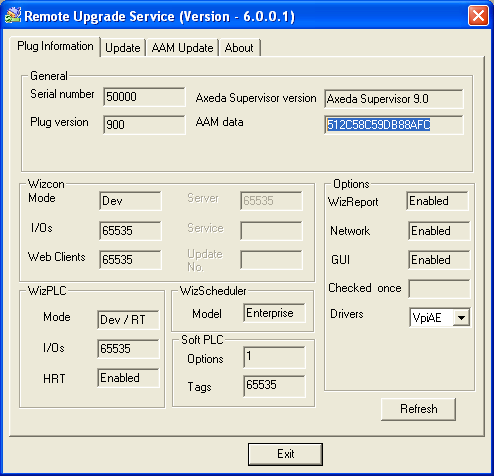Expand the Drivers dropdown arrow

click(x=461, y=317)
